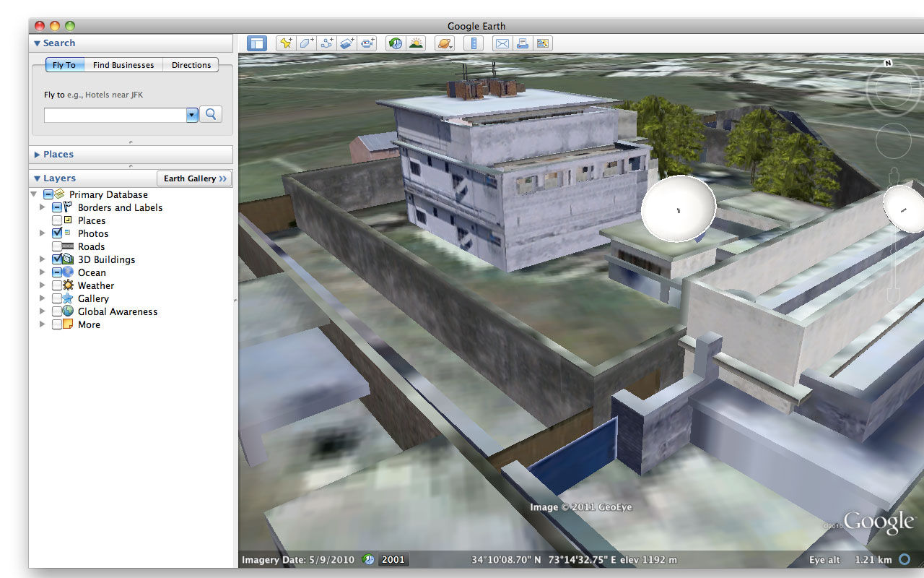
Task: Expand the Borders and Labels tree item
Action: [x=43, y=207]
